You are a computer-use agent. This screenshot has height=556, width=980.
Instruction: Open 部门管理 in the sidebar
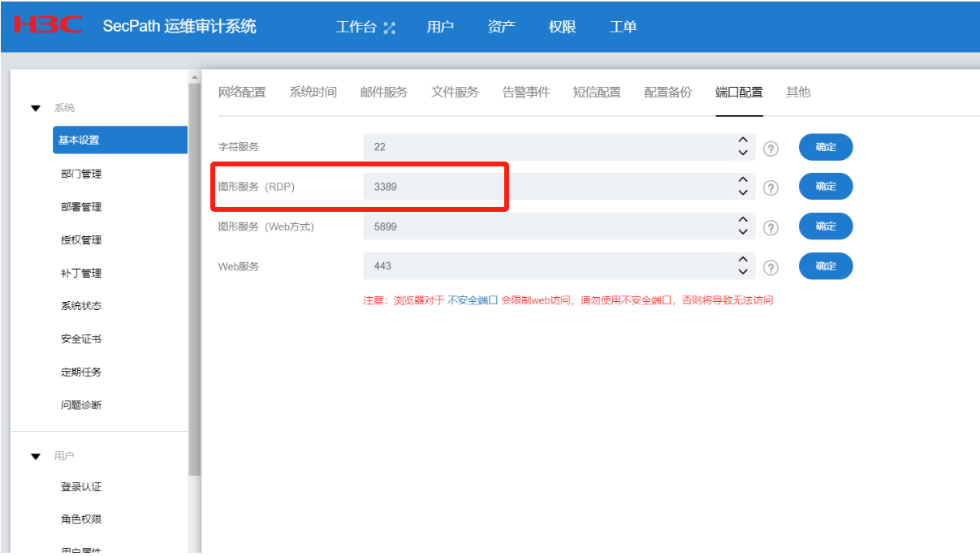(81, 174)
